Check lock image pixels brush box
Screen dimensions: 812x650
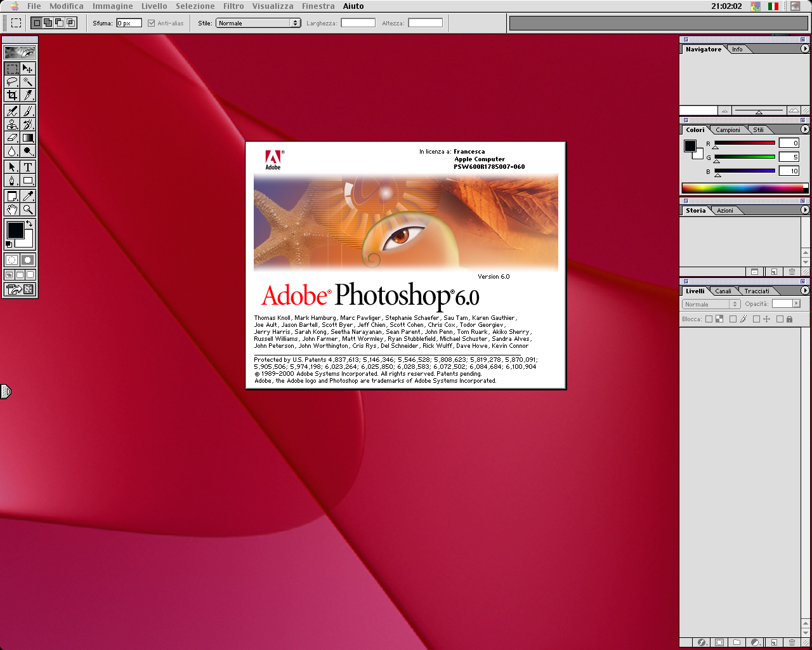point(733,319)
